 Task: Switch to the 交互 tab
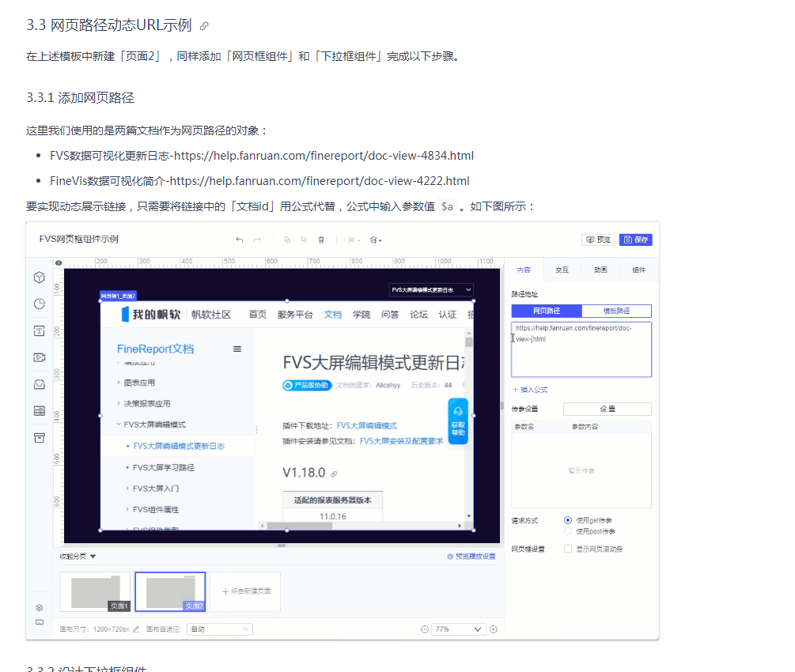point(562,270)
